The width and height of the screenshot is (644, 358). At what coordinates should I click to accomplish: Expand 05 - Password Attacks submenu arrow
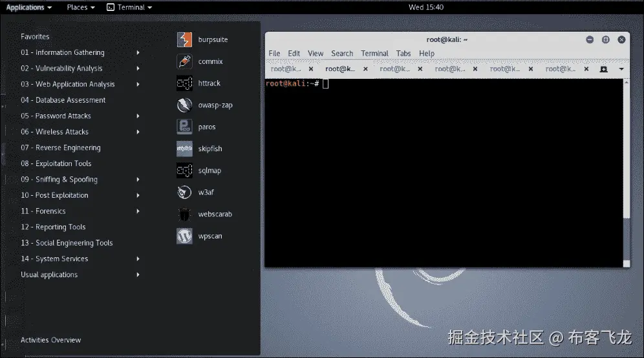pyautogui.click(x=138, y=116)
